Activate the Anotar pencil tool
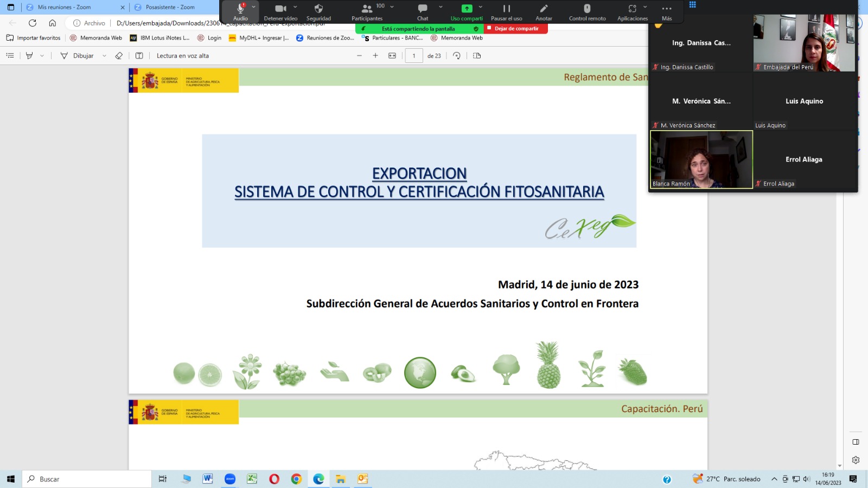This screenshot has width=868, height=488. (544, 11)
